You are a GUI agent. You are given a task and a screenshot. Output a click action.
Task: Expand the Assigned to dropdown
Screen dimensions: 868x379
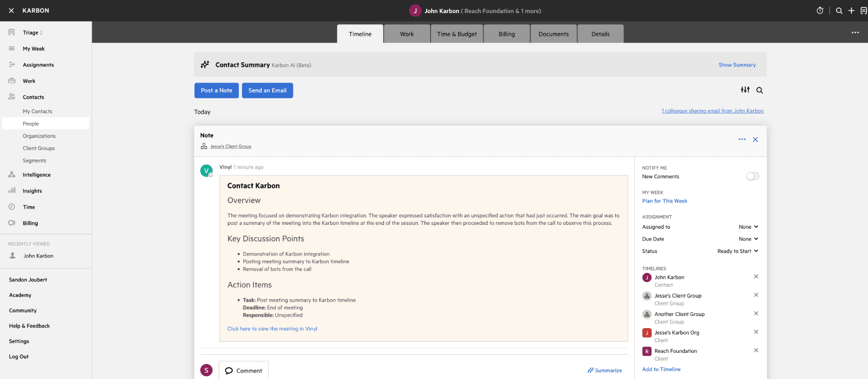748,227
